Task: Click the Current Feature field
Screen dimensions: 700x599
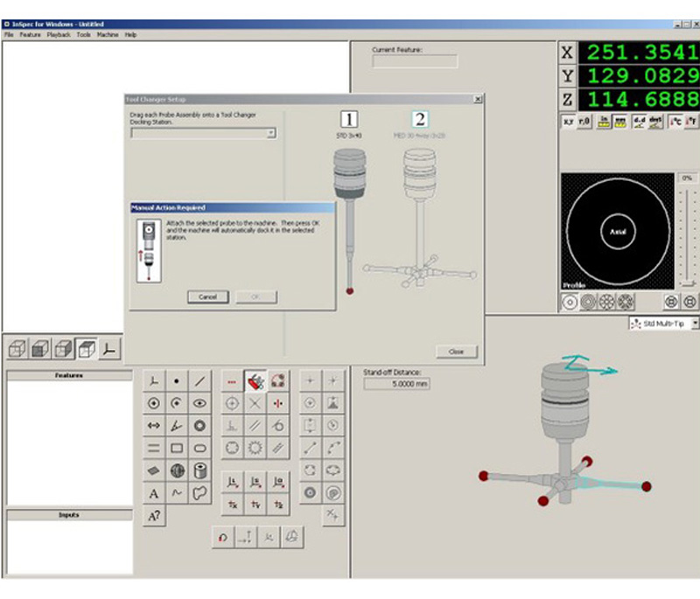Action: pos(415,61)
